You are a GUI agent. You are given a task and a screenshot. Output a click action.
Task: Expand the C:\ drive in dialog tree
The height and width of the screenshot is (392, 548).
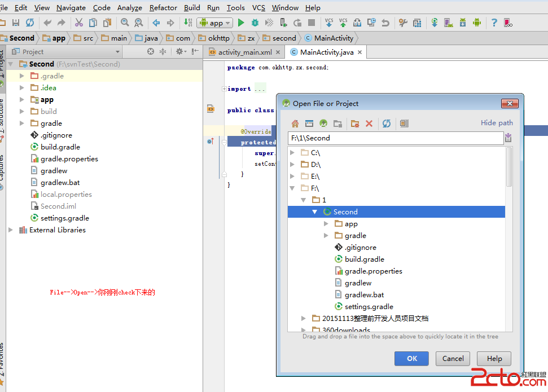(292, 153)
